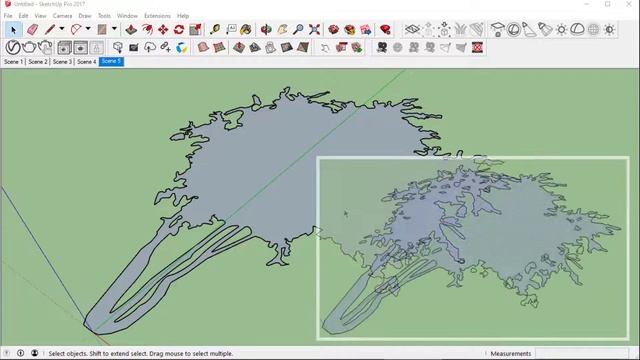Activate the Push/Pull tool
The width and height of the screenshot is (640, 360).
[131, 29]
